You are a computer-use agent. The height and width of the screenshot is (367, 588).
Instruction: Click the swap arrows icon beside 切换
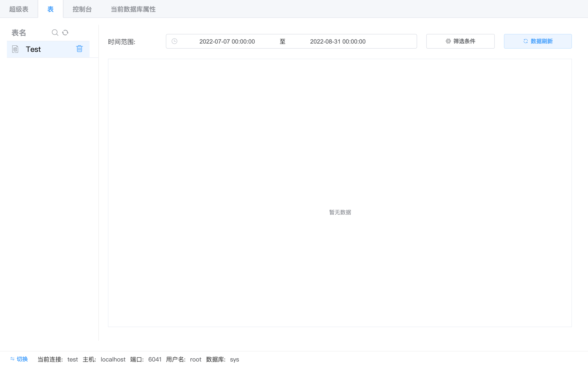[x=12, y=359]
